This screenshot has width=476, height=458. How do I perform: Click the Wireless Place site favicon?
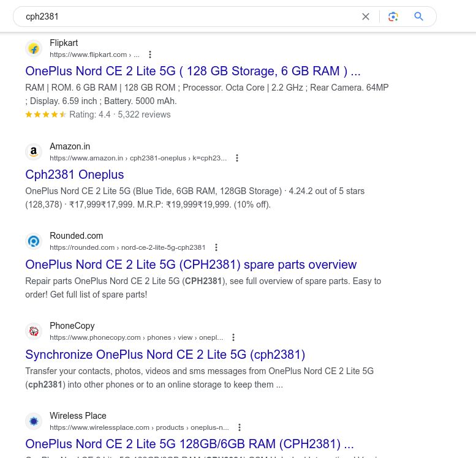coord(34,421)
